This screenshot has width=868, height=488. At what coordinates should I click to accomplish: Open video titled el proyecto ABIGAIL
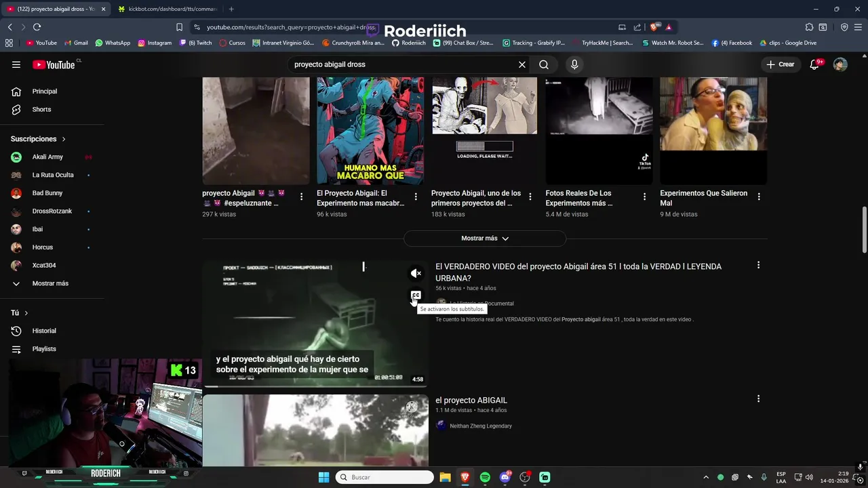tap(471, 401)
